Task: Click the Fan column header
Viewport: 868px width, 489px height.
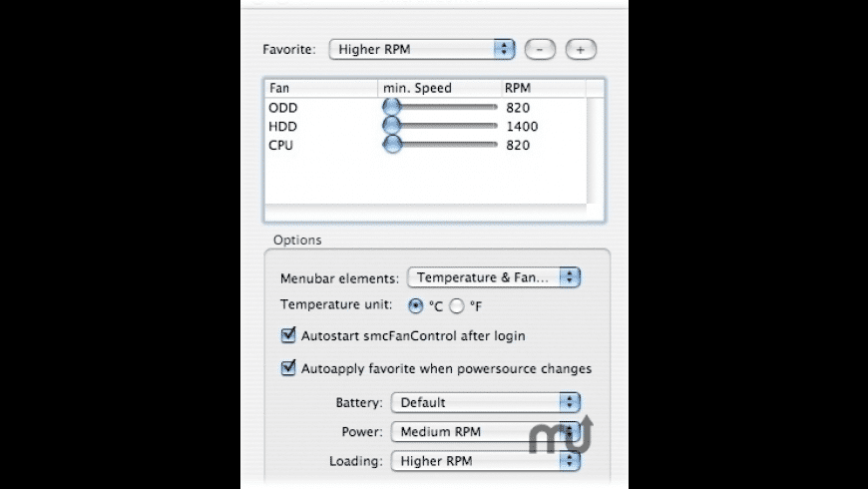Action: coord(321,88)
